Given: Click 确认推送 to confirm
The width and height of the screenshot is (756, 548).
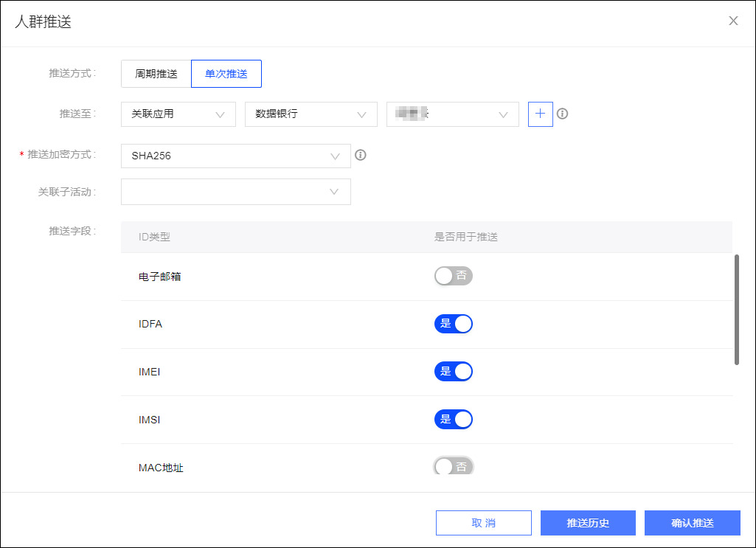Looking at the screenshot, I should click(x=693, y=523).
